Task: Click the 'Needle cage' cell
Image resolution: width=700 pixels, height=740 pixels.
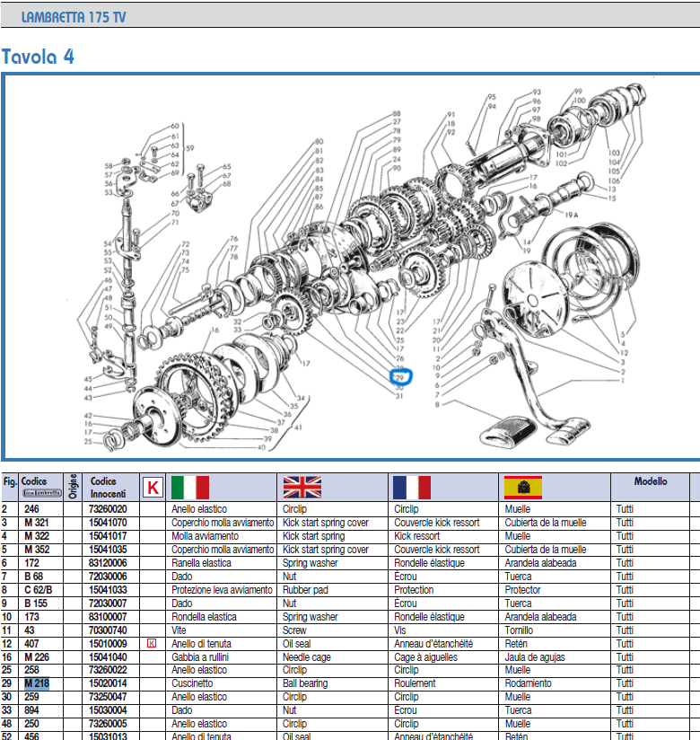Action: (x=307, y=657)
